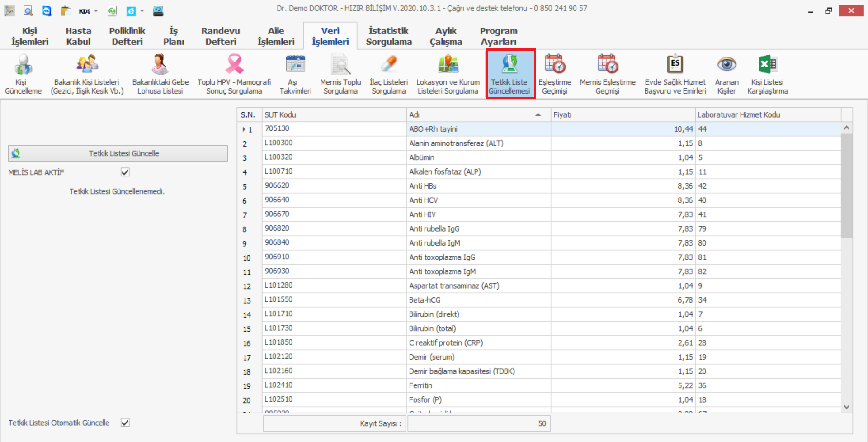Open Mernis Eşleştirme Geçmişi icon
The height and width of the screenshot is (442, 868).
(608, 74)
